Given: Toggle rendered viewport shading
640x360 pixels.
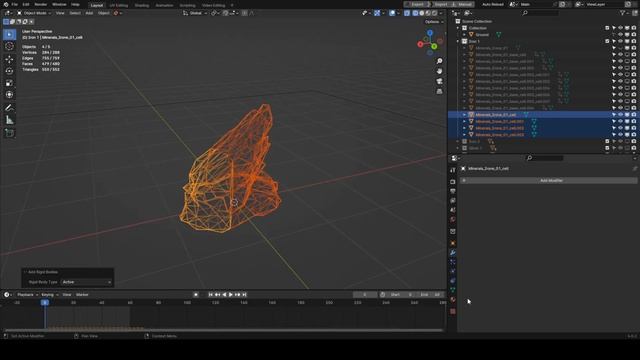Looking at the screenshot, I should pos(435,13).
